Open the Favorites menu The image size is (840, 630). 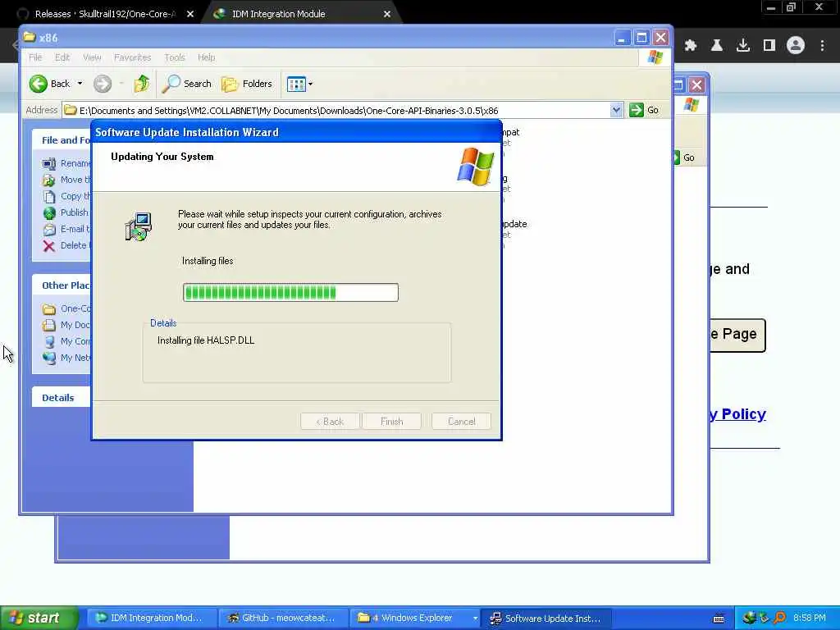click(x=132, y=57)
